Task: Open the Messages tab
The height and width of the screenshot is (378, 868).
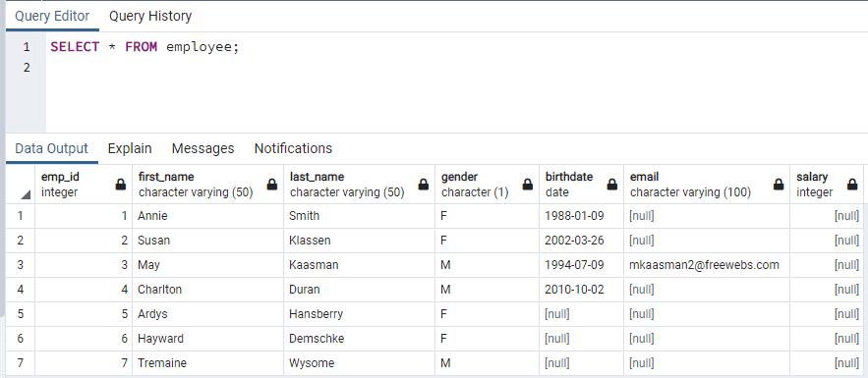Action: point(203,148)
